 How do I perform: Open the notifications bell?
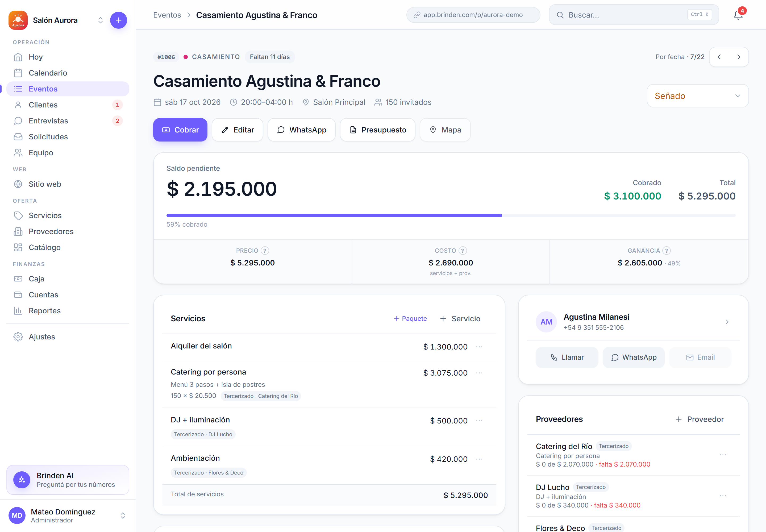point(738,15)
